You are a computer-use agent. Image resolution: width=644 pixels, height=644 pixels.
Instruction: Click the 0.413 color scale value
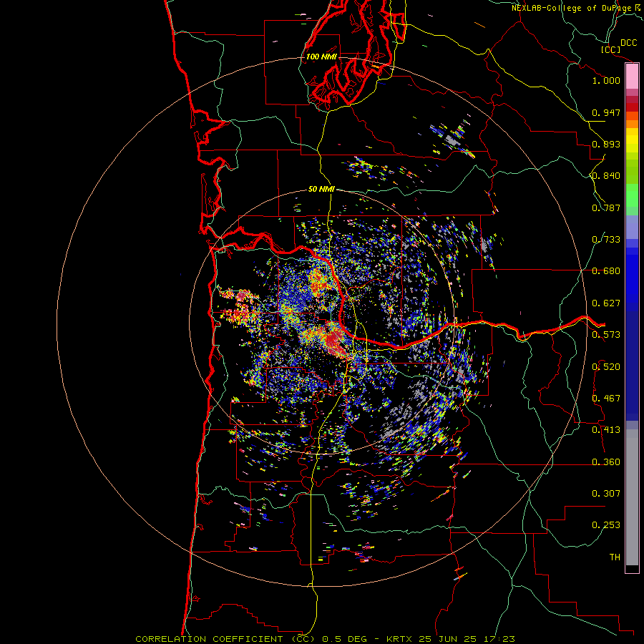[x=606, y=430]
